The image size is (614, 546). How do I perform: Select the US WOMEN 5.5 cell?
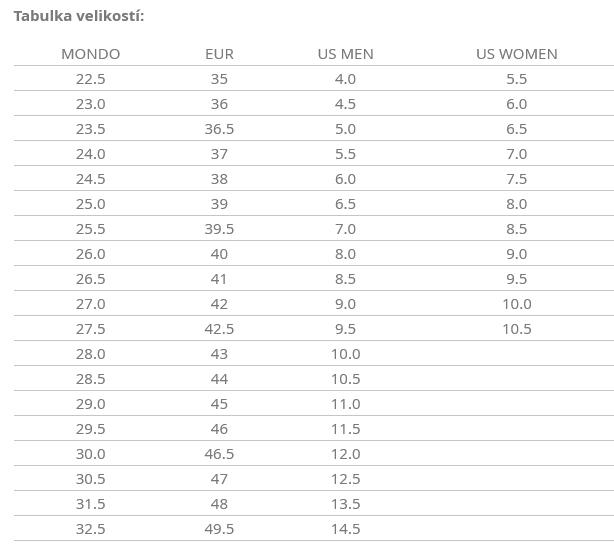(x=516, y=79)
